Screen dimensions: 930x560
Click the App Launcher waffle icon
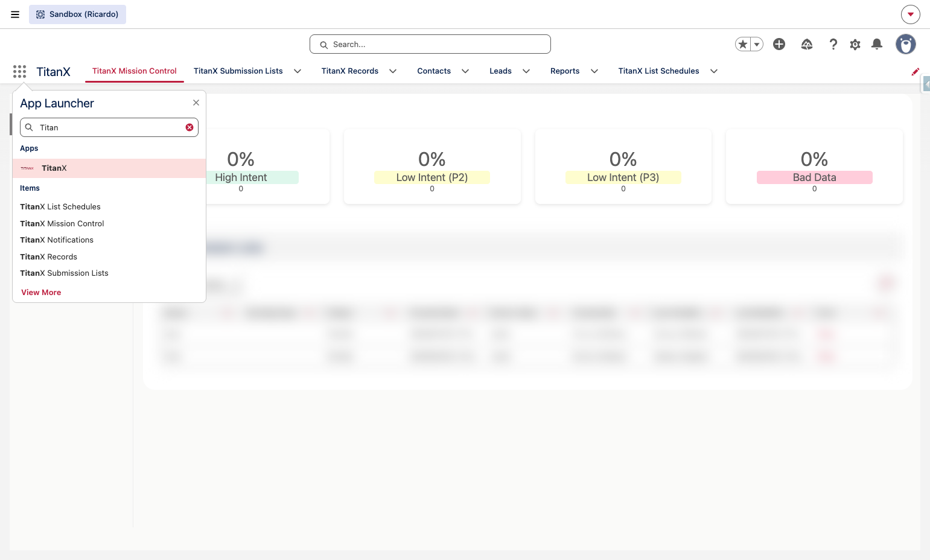[19, 72]
